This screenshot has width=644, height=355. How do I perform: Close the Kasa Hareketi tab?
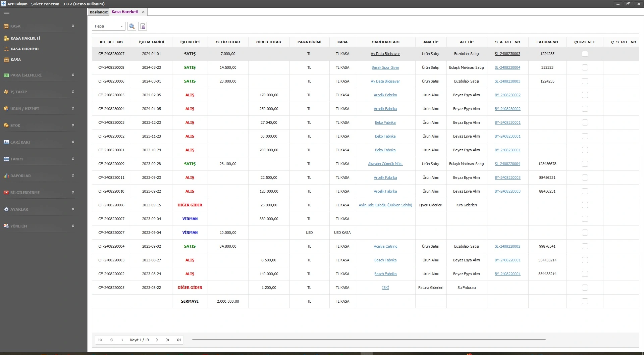143,12
